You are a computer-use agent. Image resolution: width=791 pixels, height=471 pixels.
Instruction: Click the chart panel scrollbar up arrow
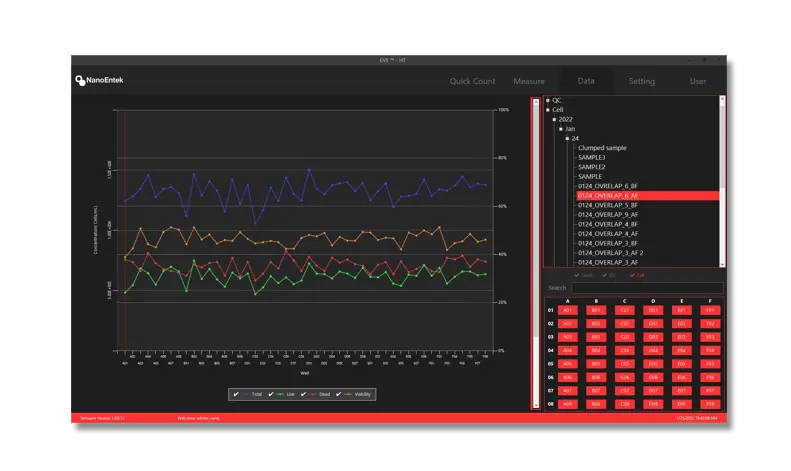536,102
